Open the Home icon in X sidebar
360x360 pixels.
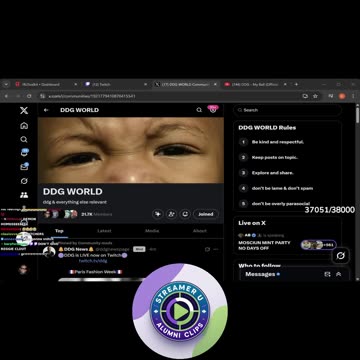pos(24,126)
